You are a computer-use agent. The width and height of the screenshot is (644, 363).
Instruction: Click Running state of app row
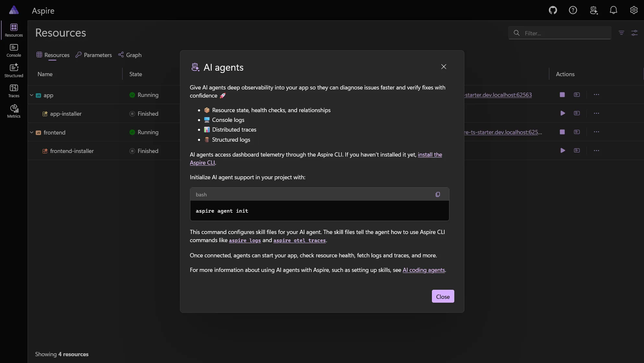click(144, 95)
